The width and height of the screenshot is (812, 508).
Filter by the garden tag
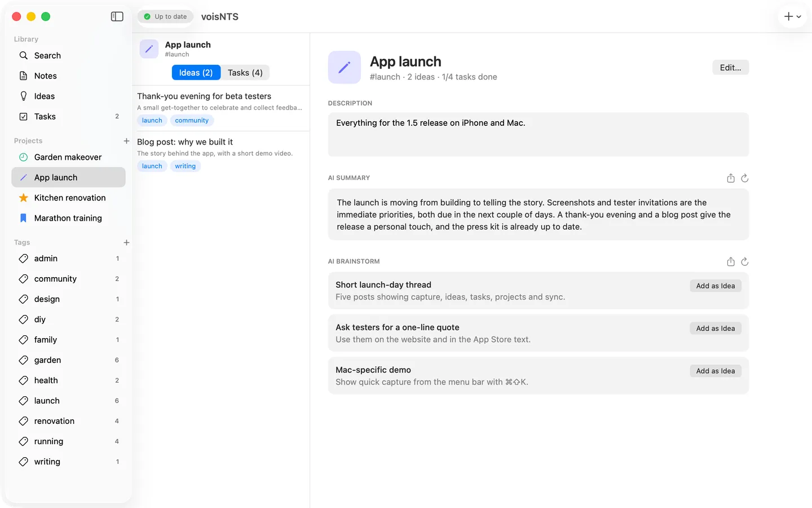pyautogui.click(x=68, y=360)
